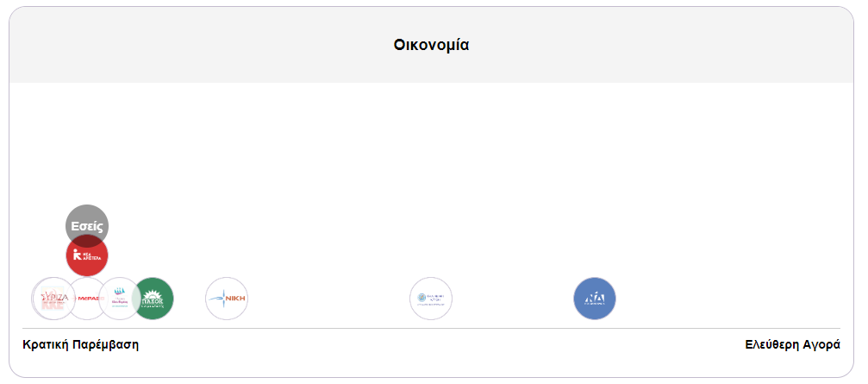Select the Ελεύθερη Αγορά axis label

(792, 344)
